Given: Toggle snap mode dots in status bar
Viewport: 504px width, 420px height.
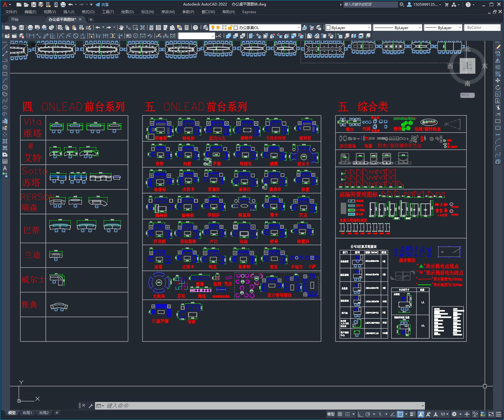Looking at the screenshot, I should click(x=347, y=414).
